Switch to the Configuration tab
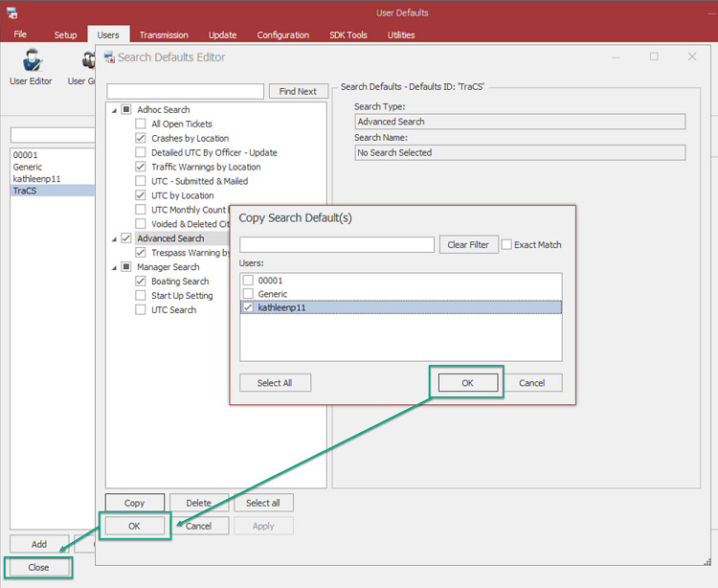 pyautogui.click(x=282, y=35)
